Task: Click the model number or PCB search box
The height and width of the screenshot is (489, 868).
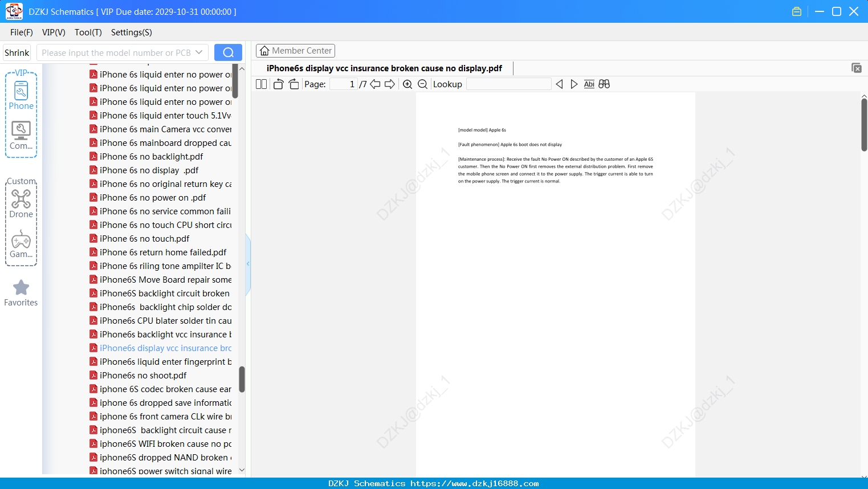Action: click(123, 52)
